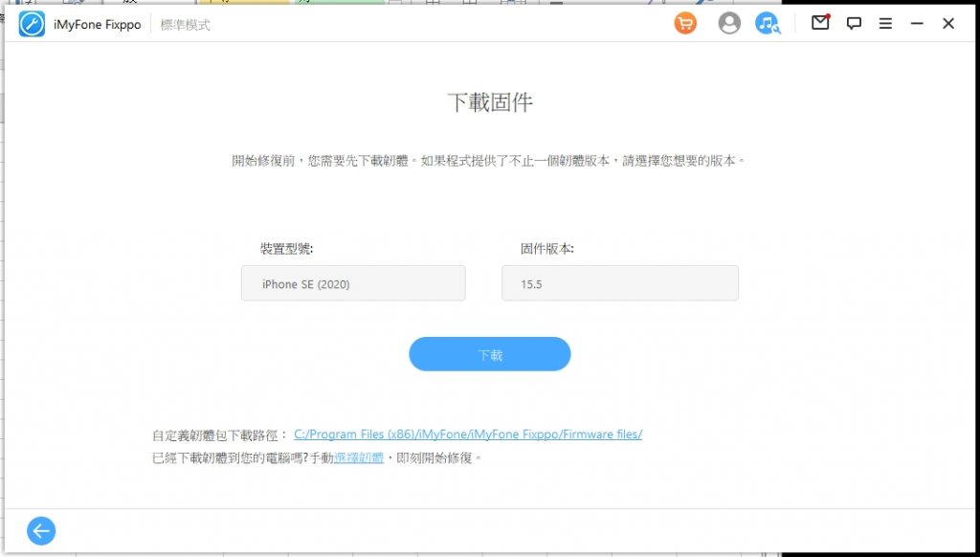Open the orange shopping cart purchase icon
This screenshot has height=557, width=980.
pos(685,24)
